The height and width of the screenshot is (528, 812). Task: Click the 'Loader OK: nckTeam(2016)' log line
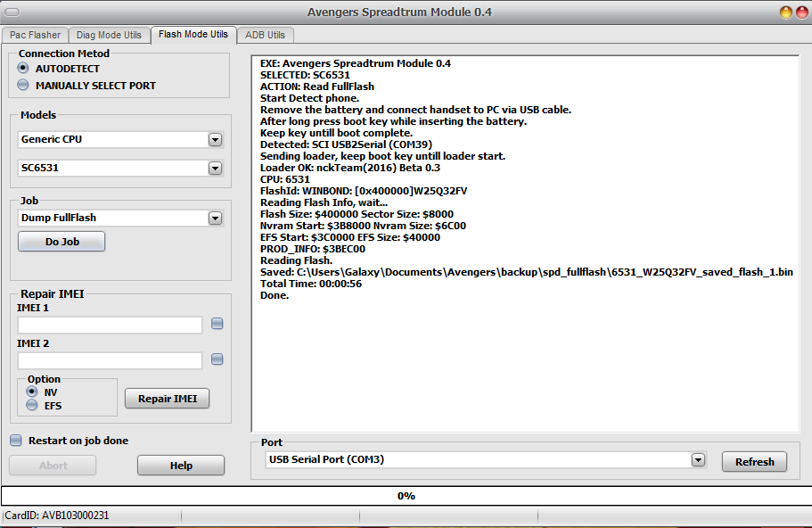coord(350,168)
